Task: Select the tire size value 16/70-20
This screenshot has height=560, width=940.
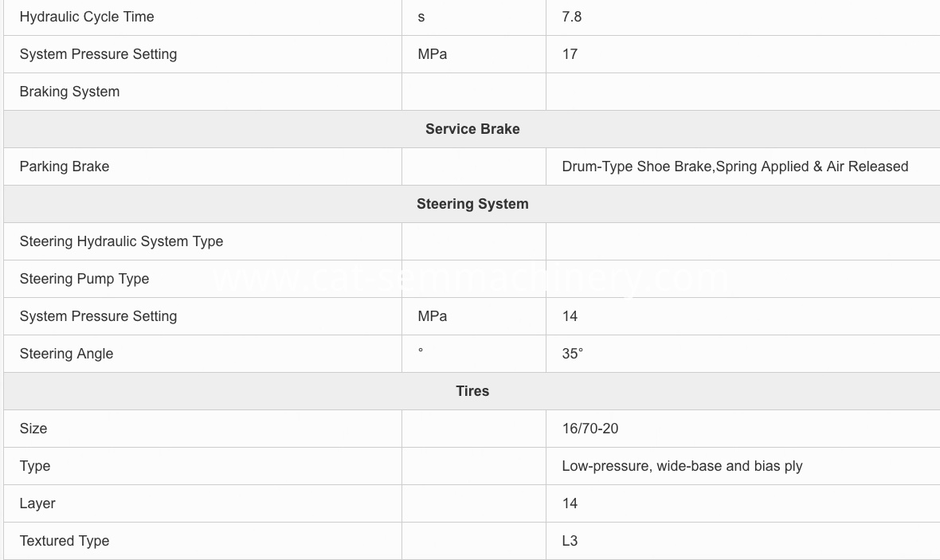Action: pos(590,429)
